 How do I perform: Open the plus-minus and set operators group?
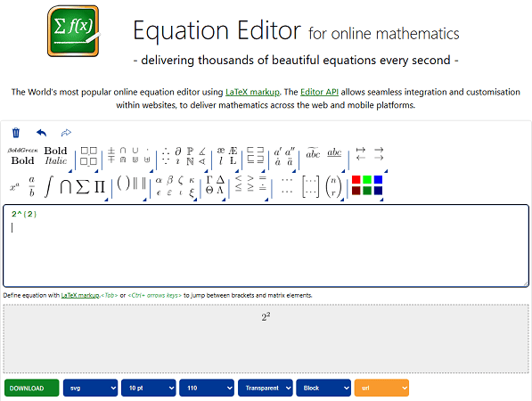[x=129, y=155]
